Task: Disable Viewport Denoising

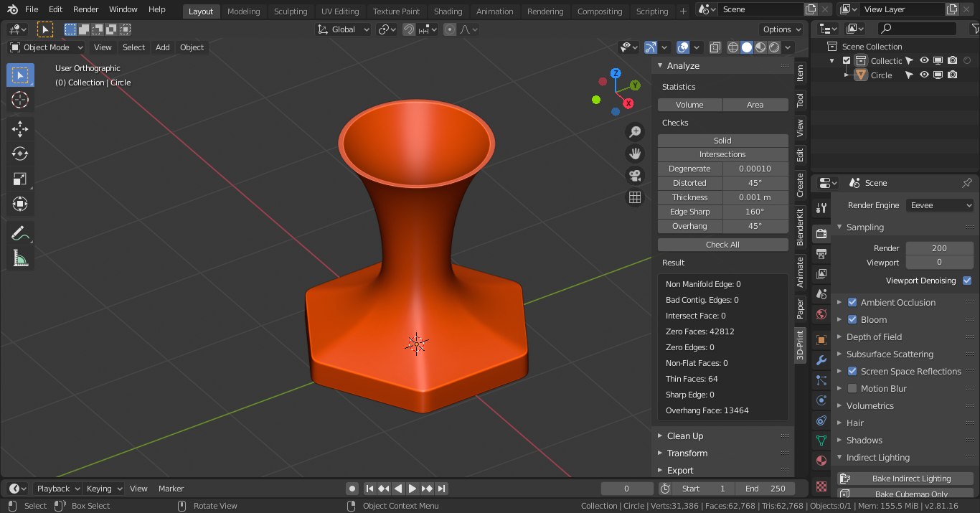Action: point(967,281)
